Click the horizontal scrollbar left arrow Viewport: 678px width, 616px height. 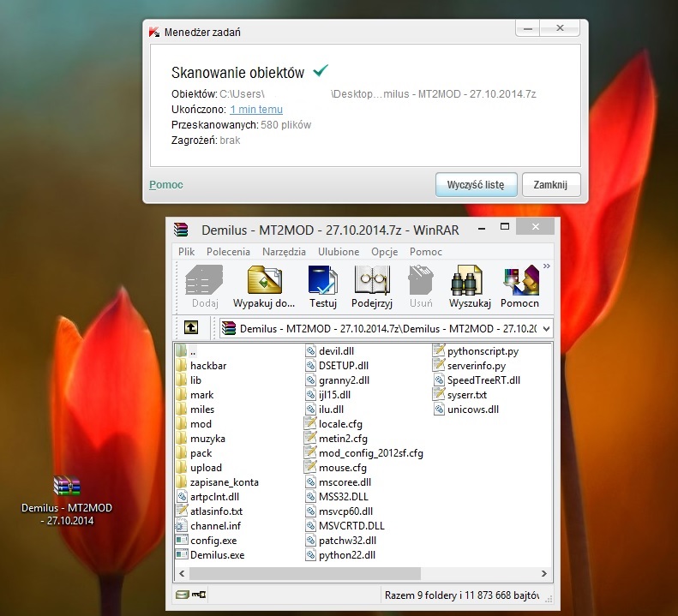coord(182,574)
